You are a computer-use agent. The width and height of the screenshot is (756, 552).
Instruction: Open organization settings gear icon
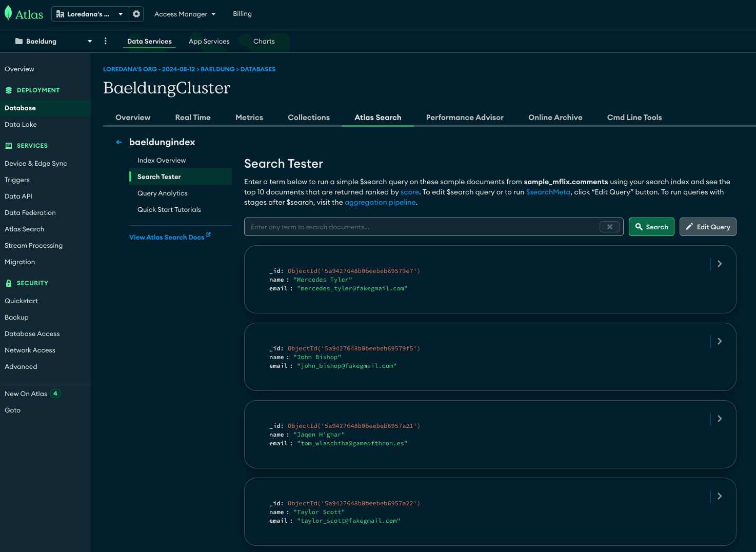click(136, 14)
